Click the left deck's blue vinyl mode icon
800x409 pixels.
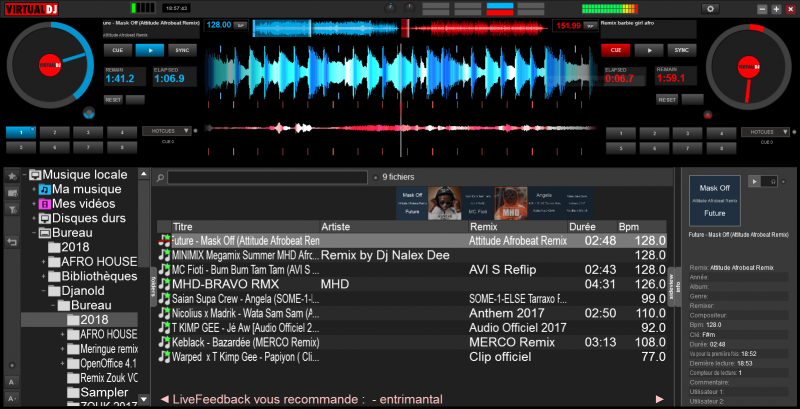coord(89,113)
